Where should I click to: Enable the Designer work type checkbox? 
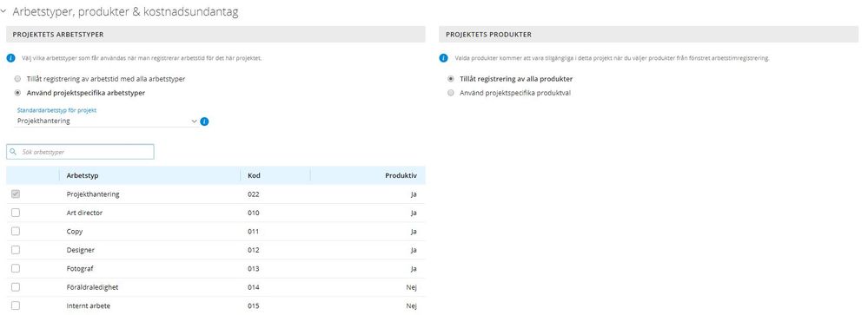coord(16,250)
